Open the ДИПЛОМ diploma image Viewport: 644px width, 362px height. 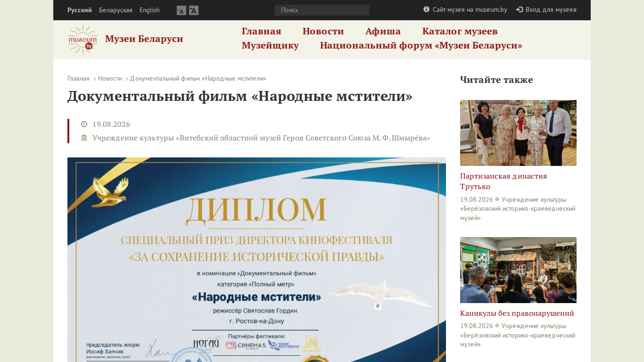coord(256,260)
